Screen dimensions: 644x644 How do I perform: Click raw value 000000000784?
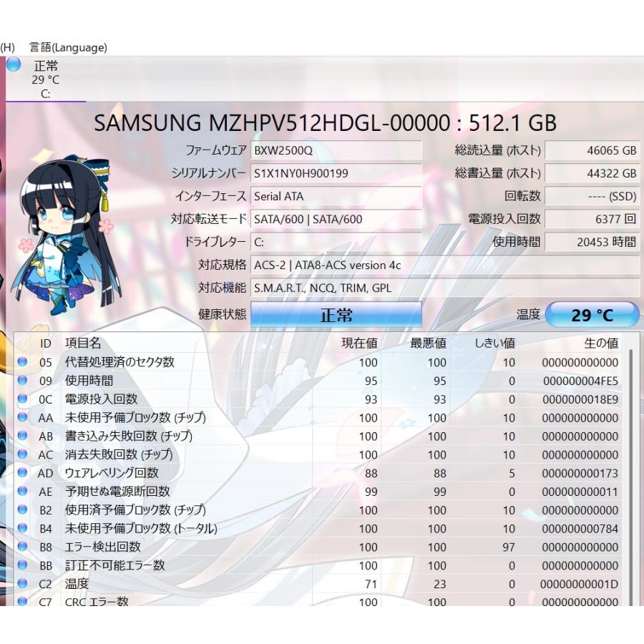[x=580, y=529]
